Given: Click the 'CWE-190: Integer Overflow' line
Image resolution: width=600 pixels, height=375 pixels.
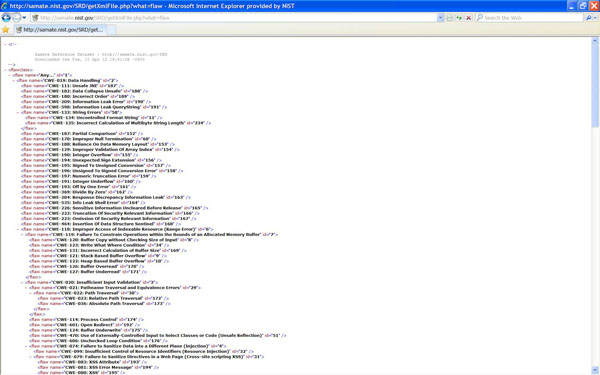Looking at the screenshot, I should pos(80,155).
